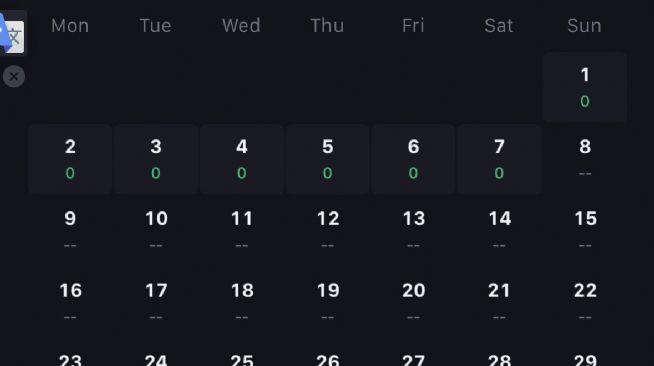Dismiss the translate popup with X
Image resolution: width=654 pixels, height=366 pixels.
(x=14, y=77)
